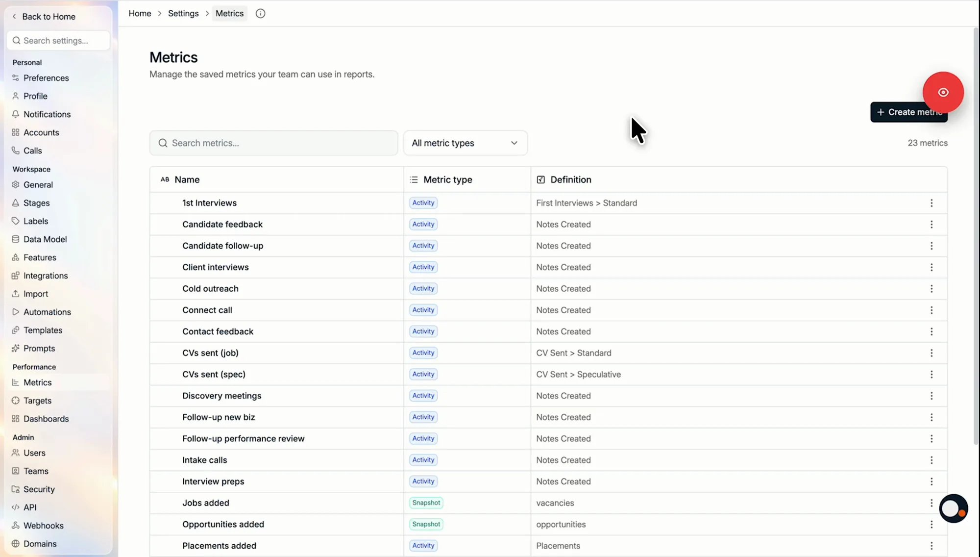980x557 pixels.
Task: Click the Activity tag on Client interviews row
Action: click(423, 267)
